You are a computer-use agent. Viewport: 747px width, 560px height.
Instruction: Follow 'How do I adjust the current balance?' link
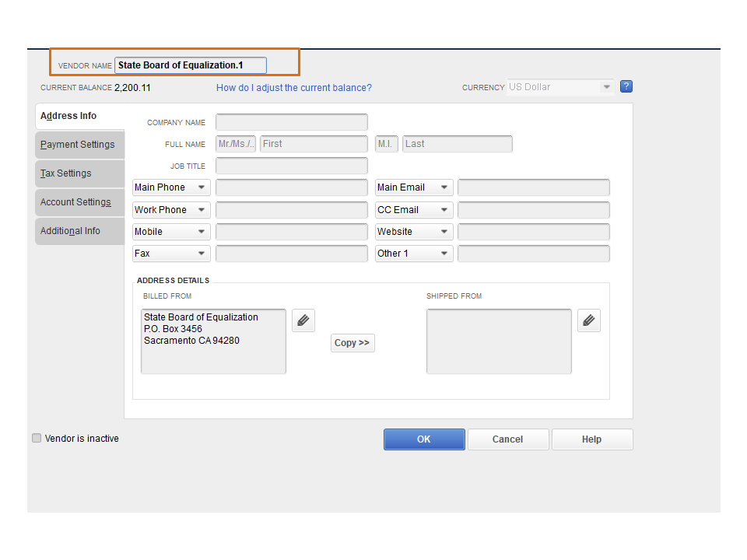(x=294, y=88)
